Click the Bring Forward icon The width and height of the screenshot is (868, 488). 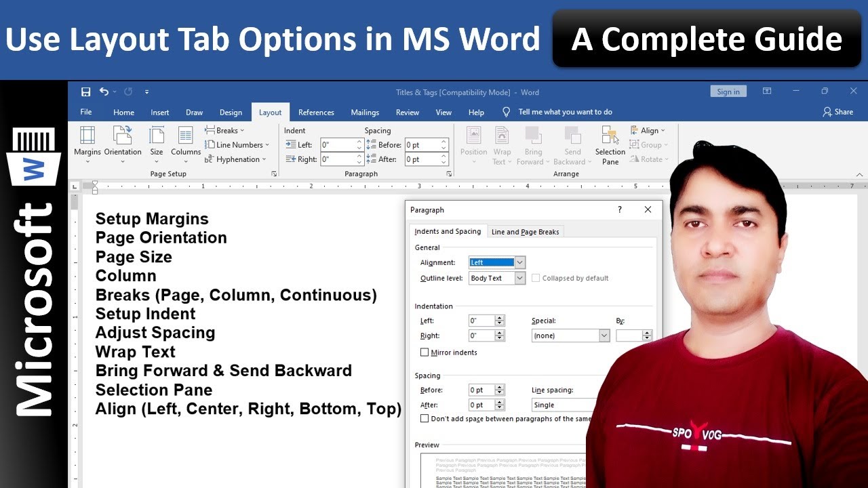coord(533,145)
